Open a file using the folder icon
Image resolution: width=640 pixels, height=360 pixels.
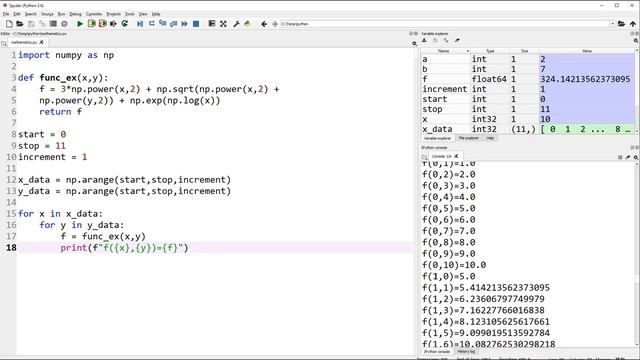(20, 24)
